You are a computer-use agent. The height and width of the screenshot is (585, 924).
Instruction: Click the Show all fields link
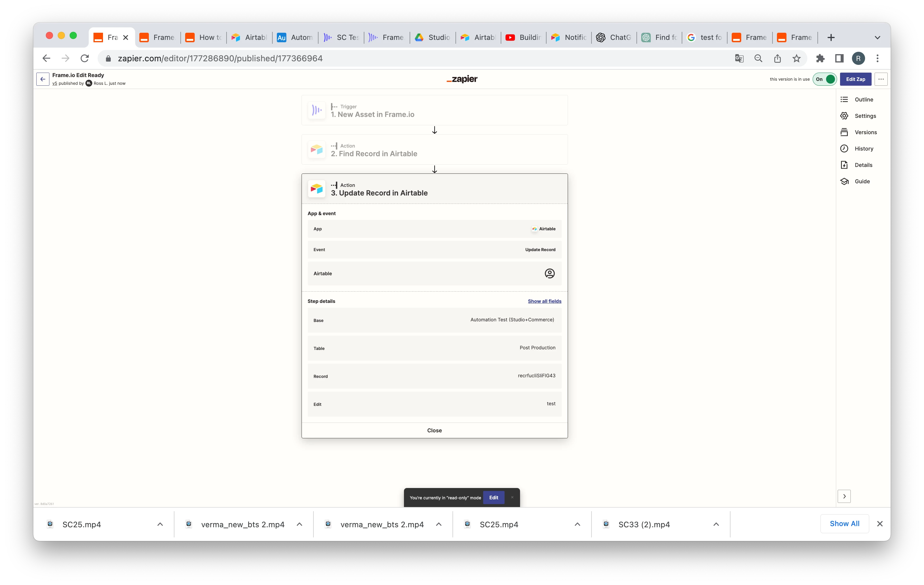544,301
